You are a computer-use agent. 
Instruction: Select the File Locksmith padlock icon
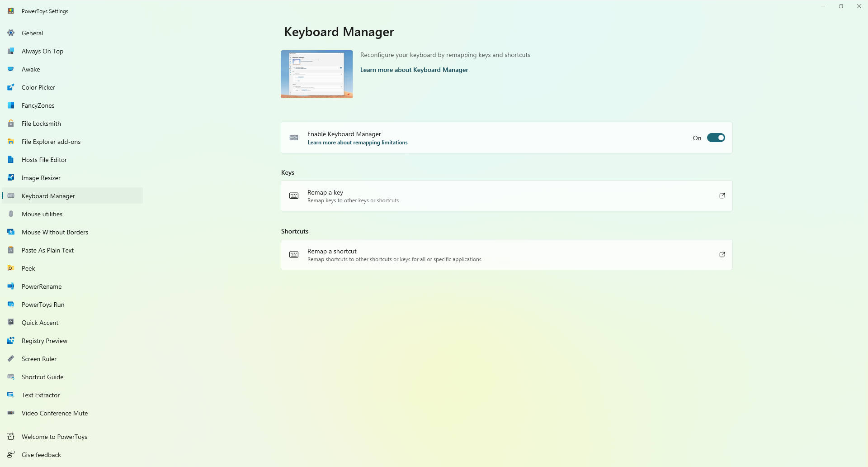11,124
